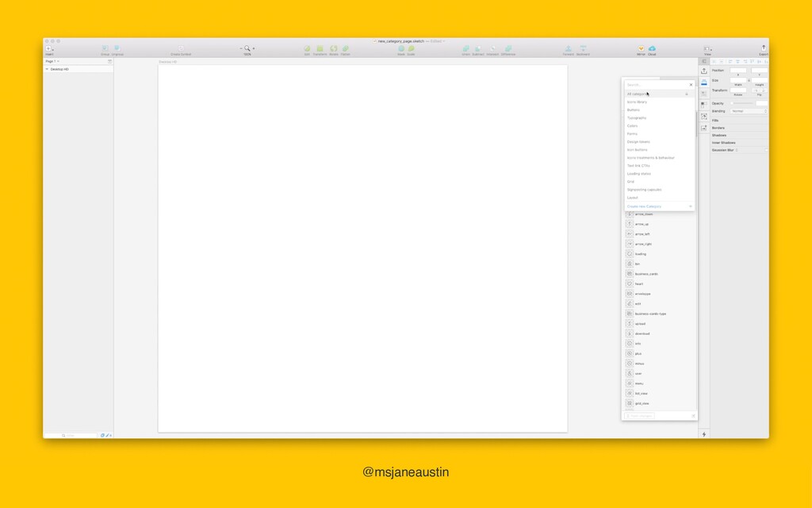Select the arrow_up symbol row
812x508 pixels.
659,224
